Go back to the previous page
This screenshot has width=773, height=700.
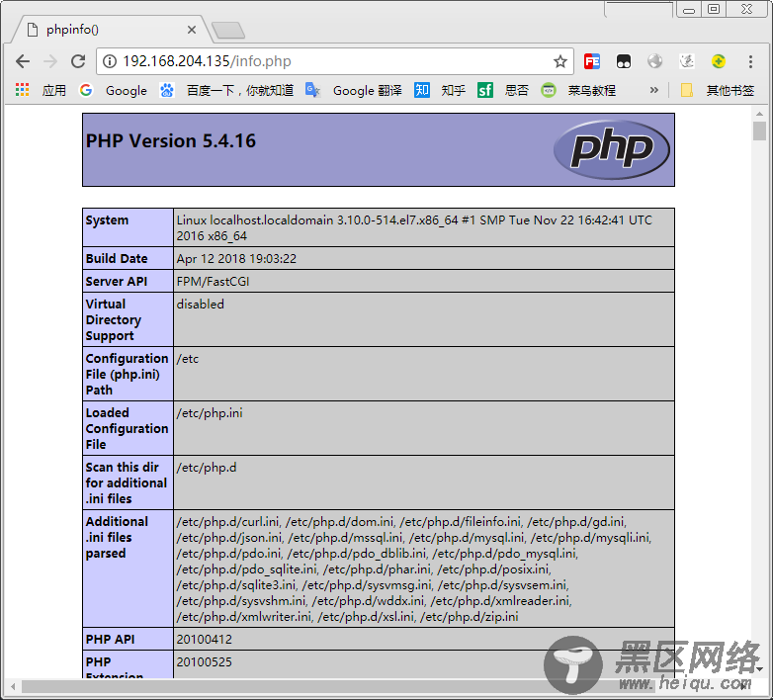[x=23, y=61]
